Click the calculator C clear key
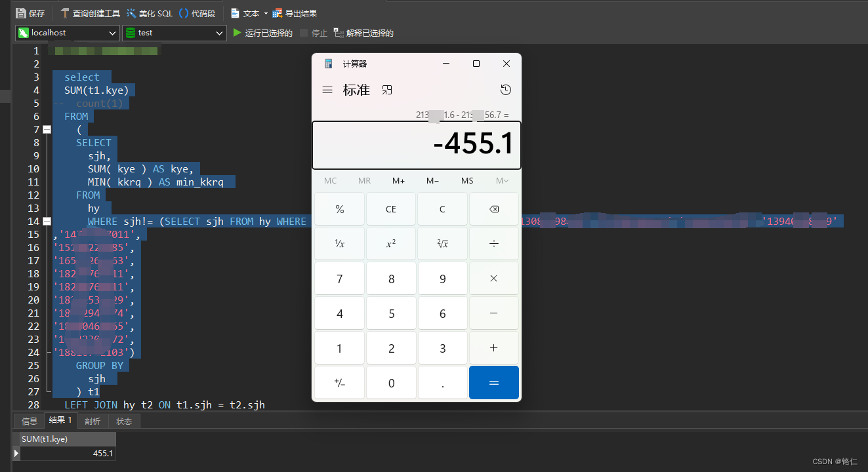This screenshot has width=868, height=472. tap(442, 209)
